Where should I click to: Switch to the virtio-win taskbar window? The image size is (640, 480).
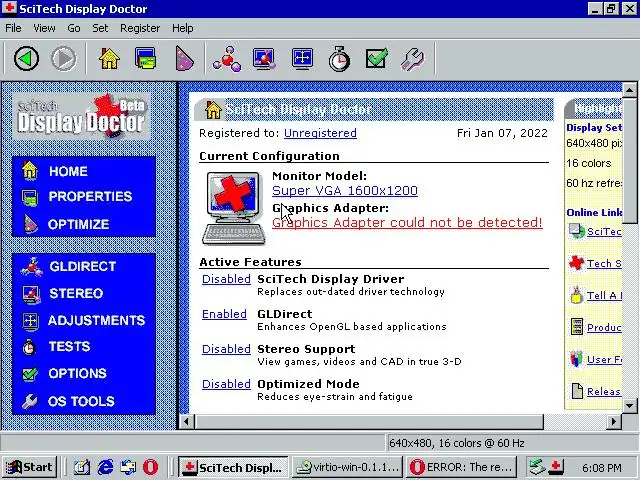tap(347, 467)
